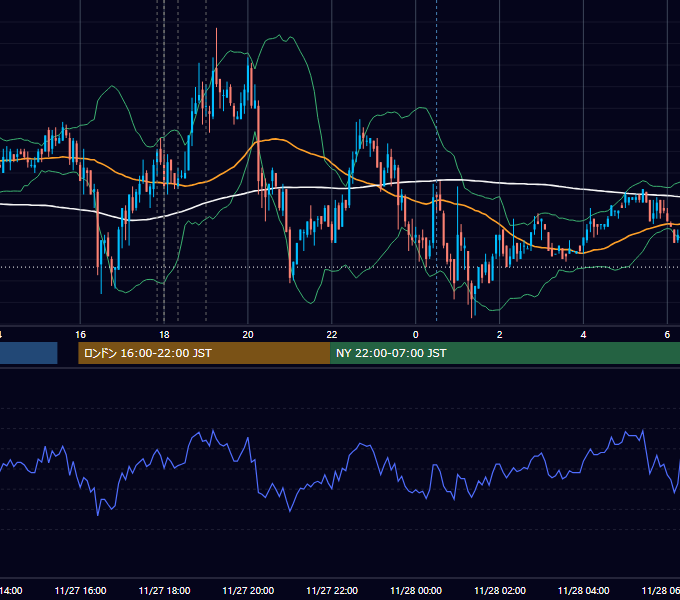The width and height of the screenshot is (680, 600).
Task: Click the hour label 0 under price chart
Action: pos(415,335)
